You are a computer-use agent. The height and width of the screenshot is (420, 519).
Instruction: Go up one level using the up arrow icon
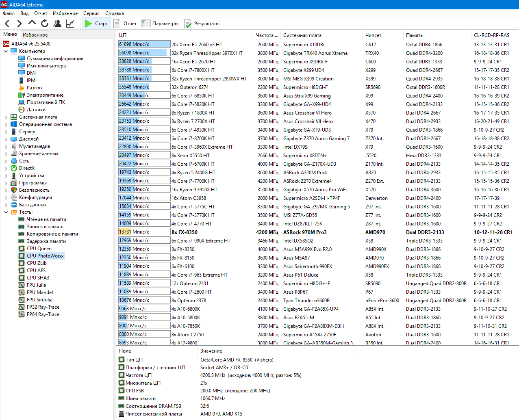click(32, 24)
